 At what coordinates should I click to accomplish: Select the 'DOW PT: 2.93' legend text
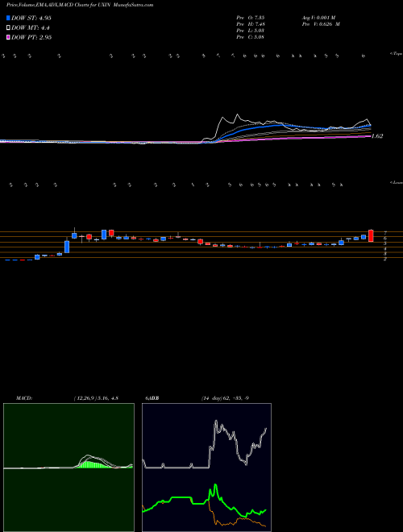[31, 37]
